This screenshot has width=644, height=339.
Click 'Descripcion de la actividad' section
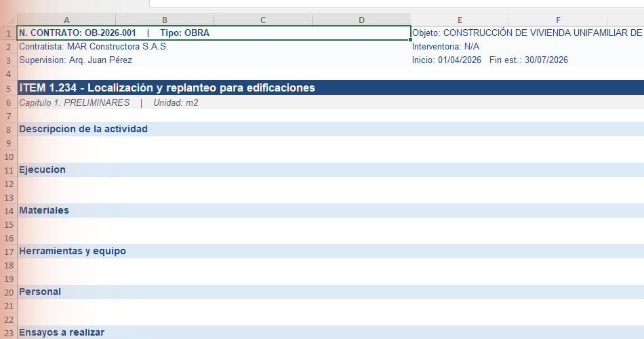[x=331, y=129]
